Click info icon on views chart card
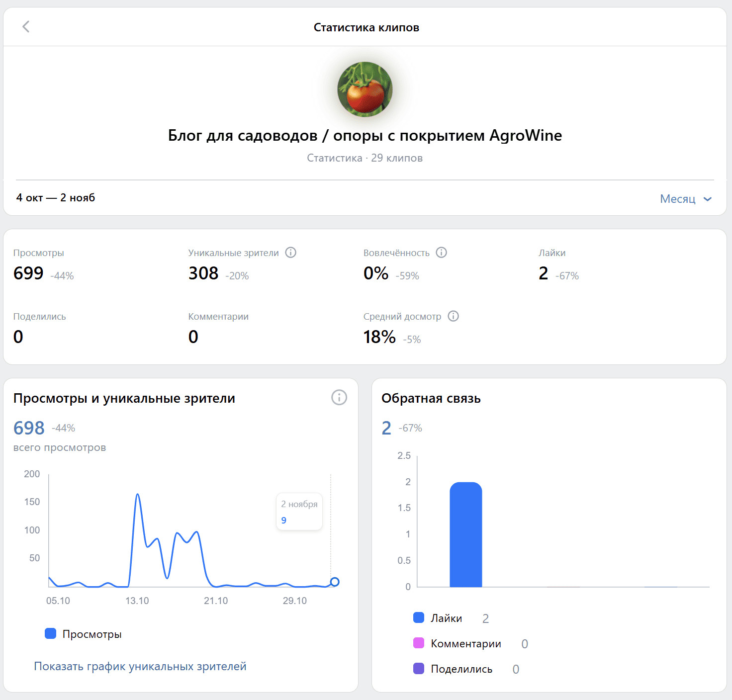732x700 pixels. point(339,398)
